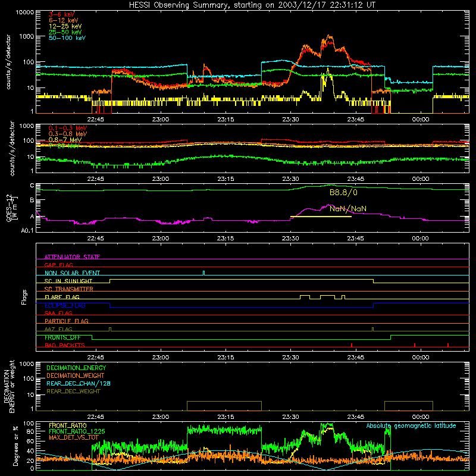Click the Degrees or % axis title
Viewport: 476px width, 476px height.
tap(15, 446)
